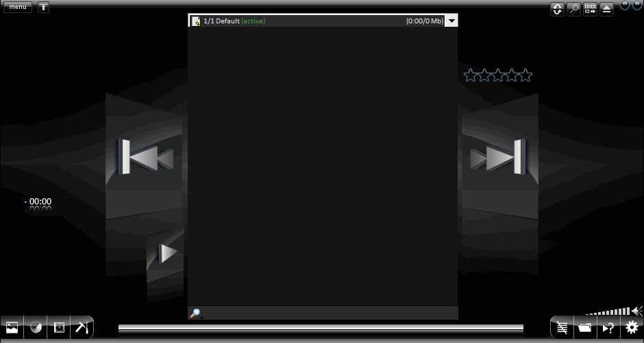Click the pie-chart timer icon
Screen dimensions: 644x343
[x=36, y=327]
